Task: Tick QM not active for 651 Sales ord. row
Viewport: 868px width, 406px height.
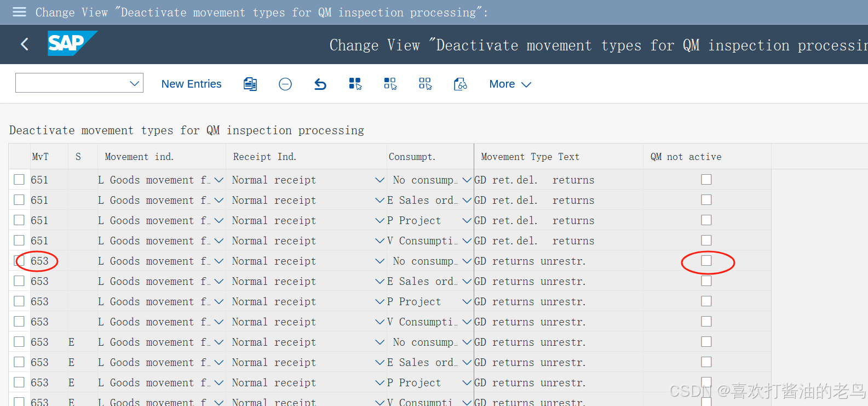Action: (706, 200)
